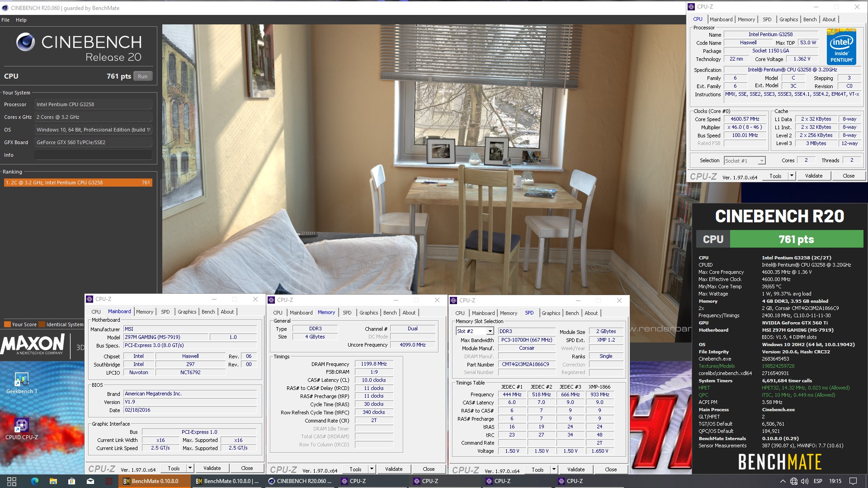Open File Explorer from the taskbar
The image size is (868, 488).
(x=53, y=481)
